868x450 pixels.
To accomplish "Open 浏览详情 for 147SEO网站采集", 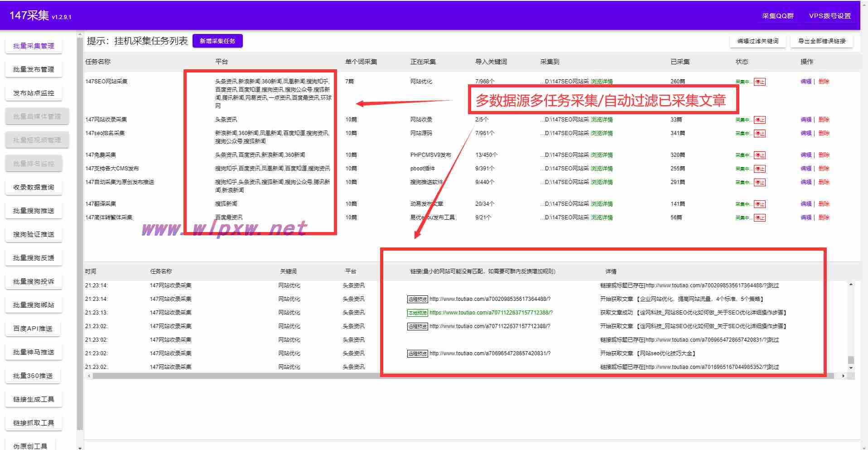I will [602, 82].
